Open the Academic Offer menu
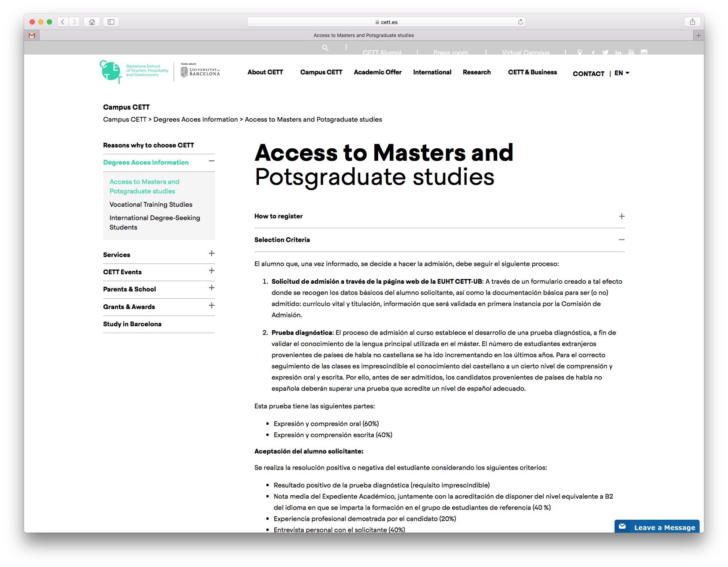The width and height of the screenshot is (728, 567). [x=377, y=72]
